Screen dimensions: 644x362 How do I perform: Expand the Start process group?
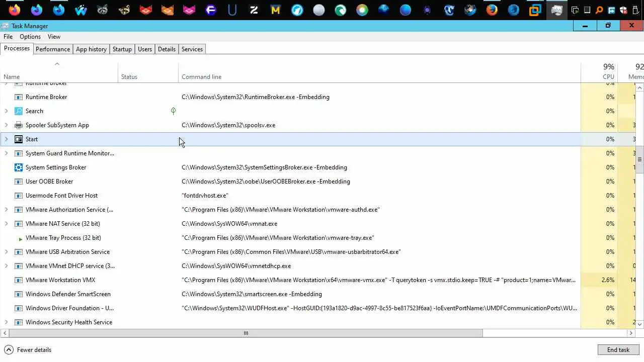(x=6, y=139)
